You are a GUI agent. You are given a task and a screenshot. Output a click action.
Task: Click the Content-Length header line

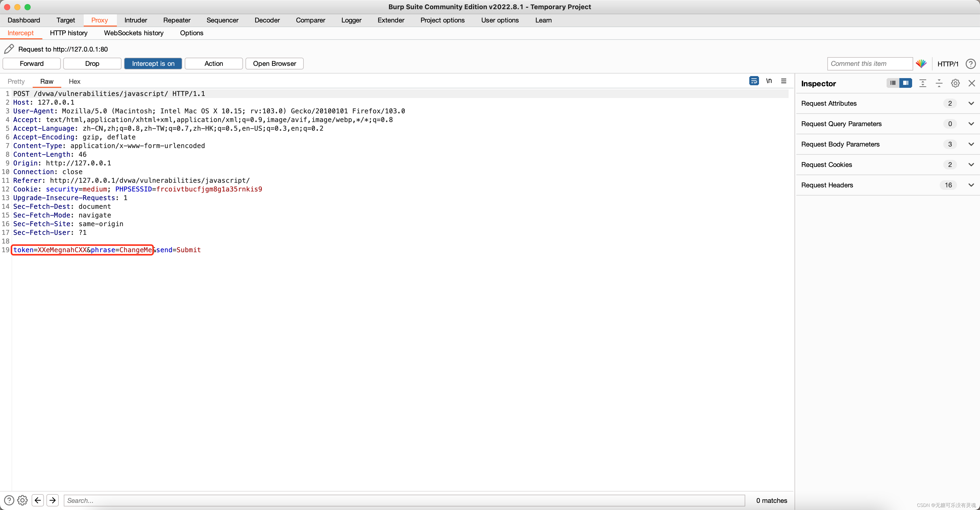[x=50, y=154]
